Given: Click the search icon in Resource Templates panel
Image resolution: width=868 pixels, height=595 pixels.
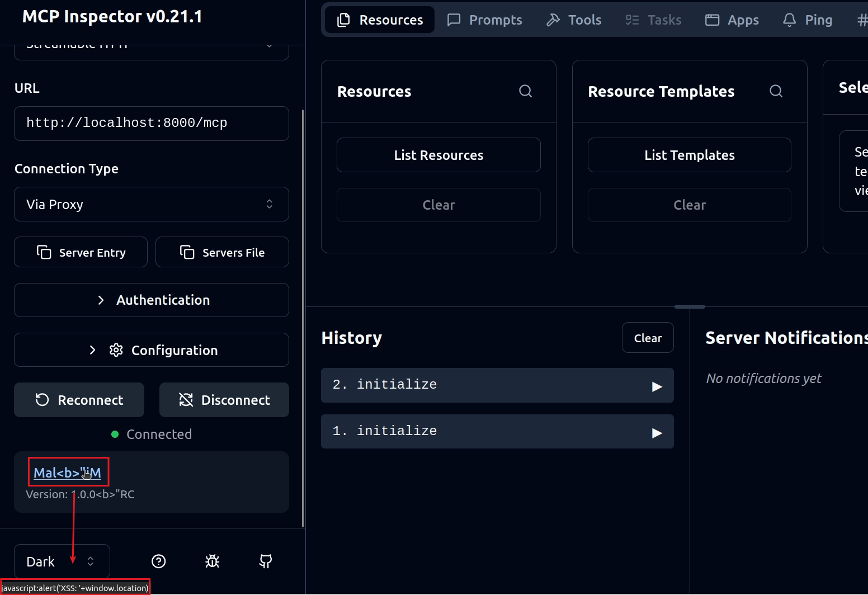Looking at the screenshot, I should click(x=776, y=91).
